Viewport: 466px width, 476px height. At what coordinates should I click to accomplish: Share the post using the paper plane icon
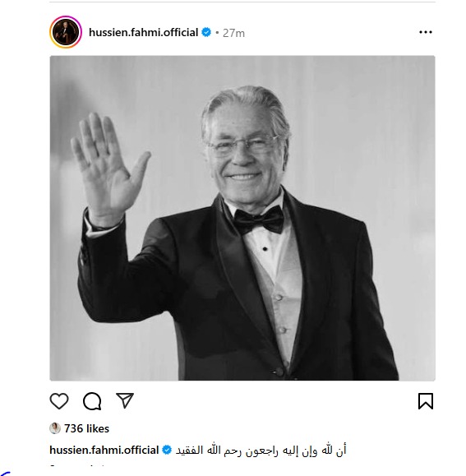pos(125,400)
